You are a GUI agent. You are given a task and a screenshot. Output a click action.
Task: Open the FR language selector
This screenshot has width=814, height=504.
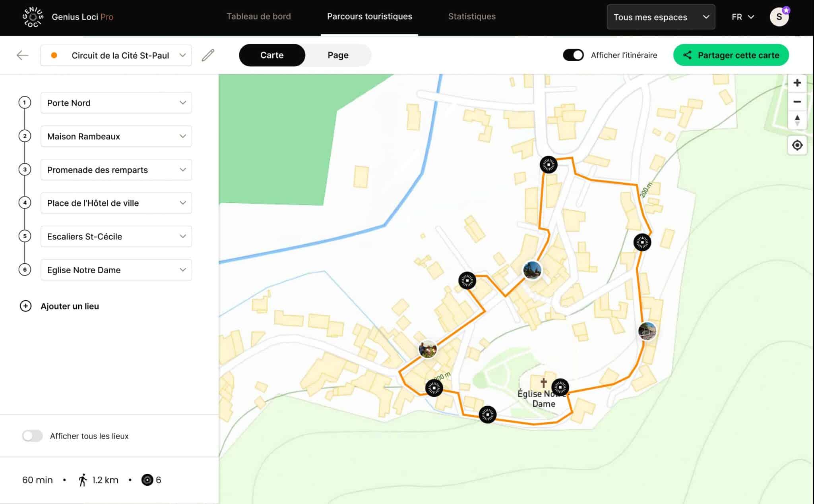pos(742,17)
